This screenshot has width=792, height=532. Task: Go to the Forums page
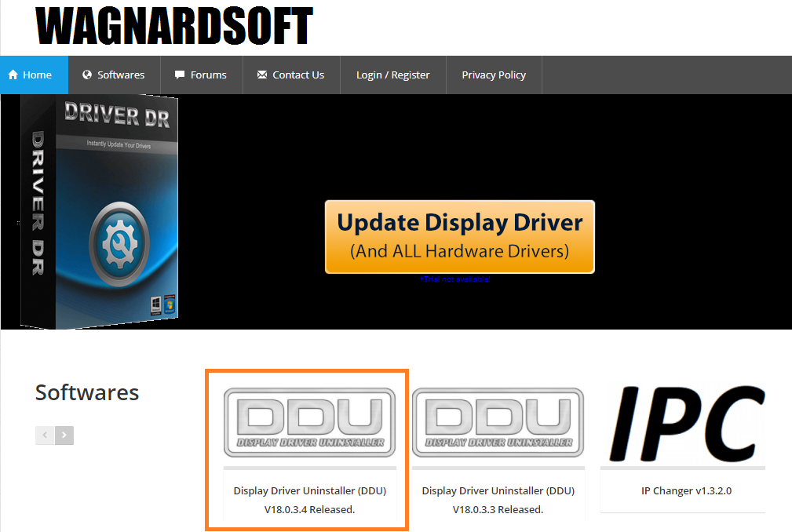point(202,75)
